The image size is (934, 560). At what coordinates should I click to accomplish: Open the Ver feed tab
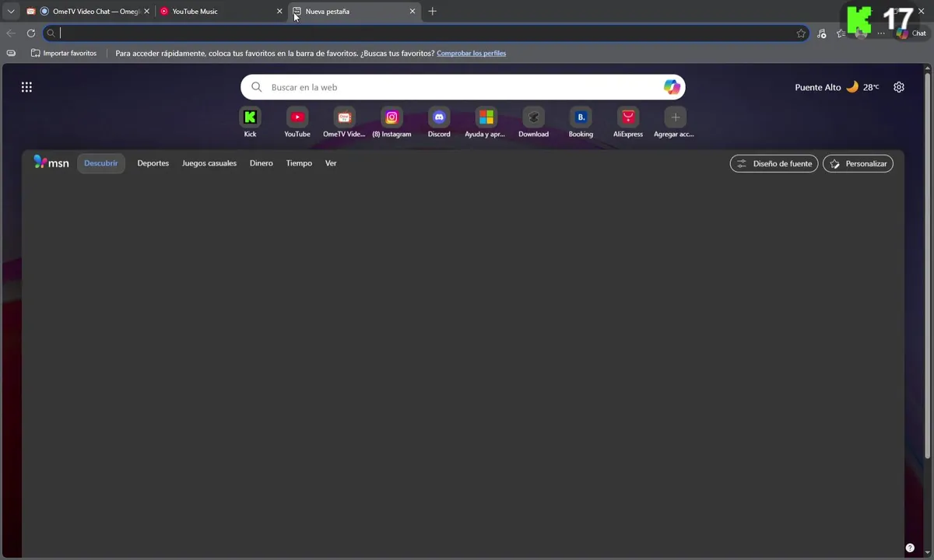click(x=331, y=163)
